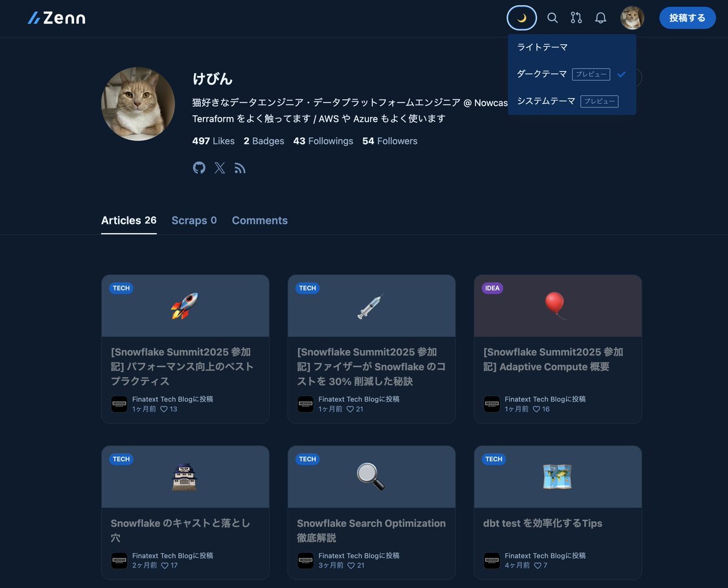Select the Articles tab
728x588 pixels.
tap(129, 220)
